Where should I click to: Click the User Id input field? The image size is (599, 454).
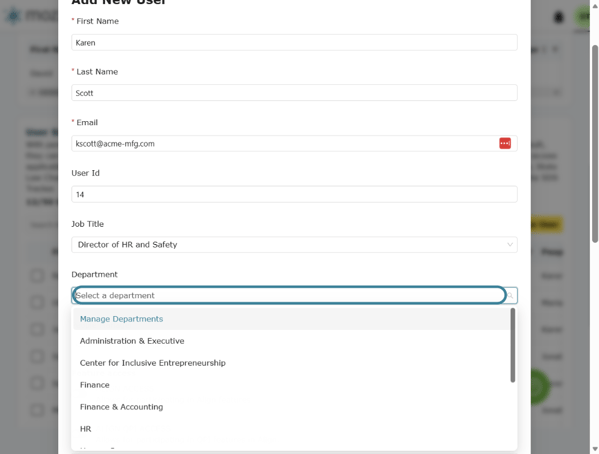[294, 194]
